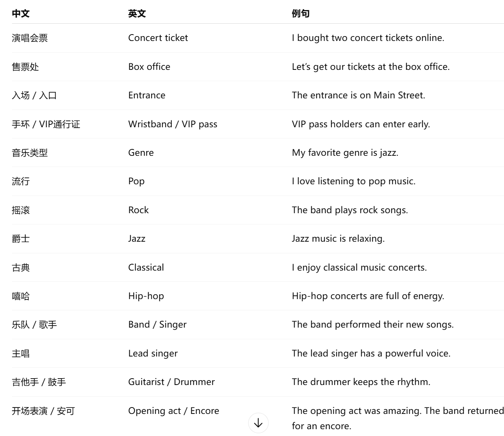Image resolution: width=504 pixels, height=436 pixels.
Task: Click the 例句 column header
Action: (x=301, y=14)
